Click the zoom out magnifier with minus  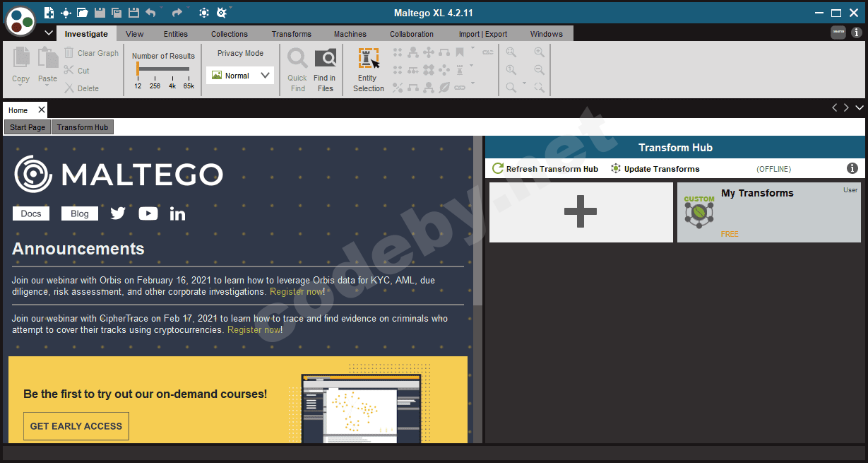click(540, 70)
